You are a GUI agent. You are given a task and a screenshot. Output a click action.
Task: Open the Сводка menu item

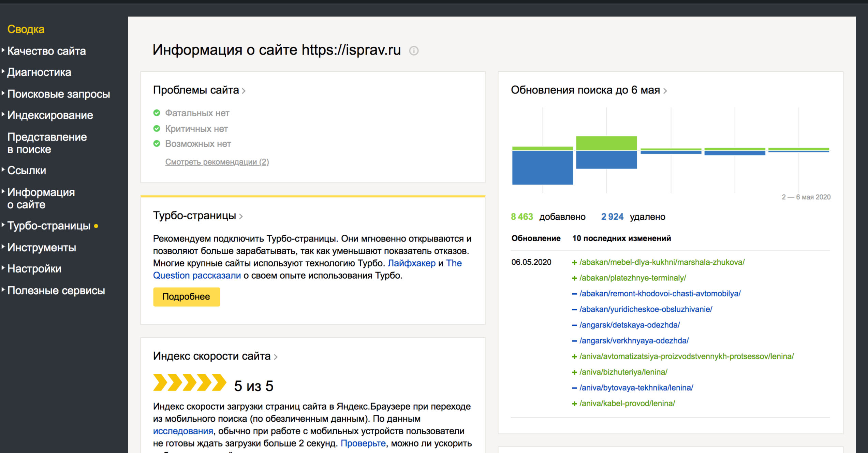pyautogui.click(x=26, y=29)
